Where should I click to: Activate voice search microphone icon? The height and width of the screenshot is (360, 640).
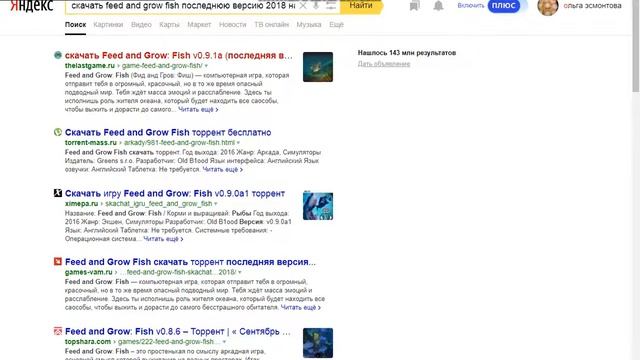[x=316, y=5]
